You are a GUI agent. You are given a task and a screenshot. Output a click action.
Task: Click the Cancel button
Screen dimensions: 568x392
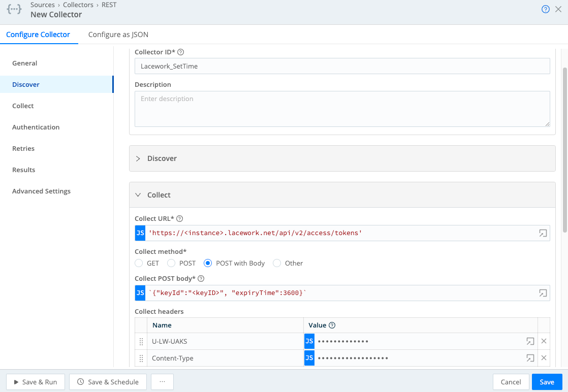point(511,382)
